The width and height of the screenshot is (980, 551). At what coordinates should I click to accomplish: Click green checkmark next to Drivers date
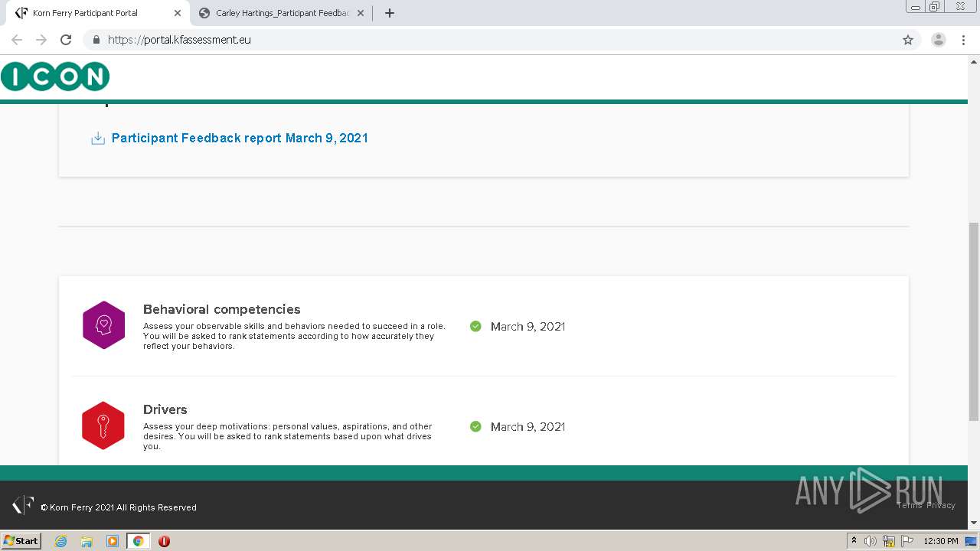(475, 426)
